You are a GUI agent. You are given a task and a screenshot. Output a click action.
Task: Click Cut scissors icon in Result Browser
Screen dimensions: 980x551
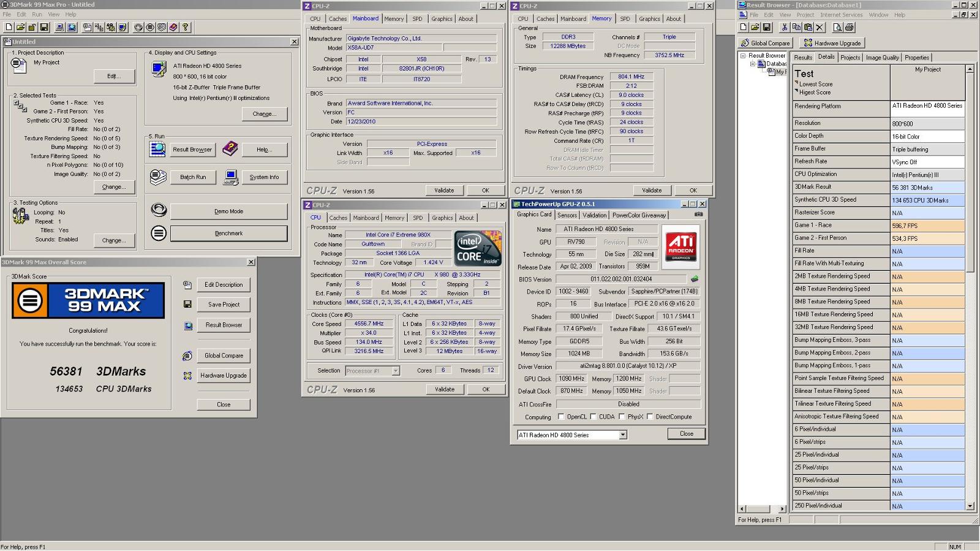point(784,27)
